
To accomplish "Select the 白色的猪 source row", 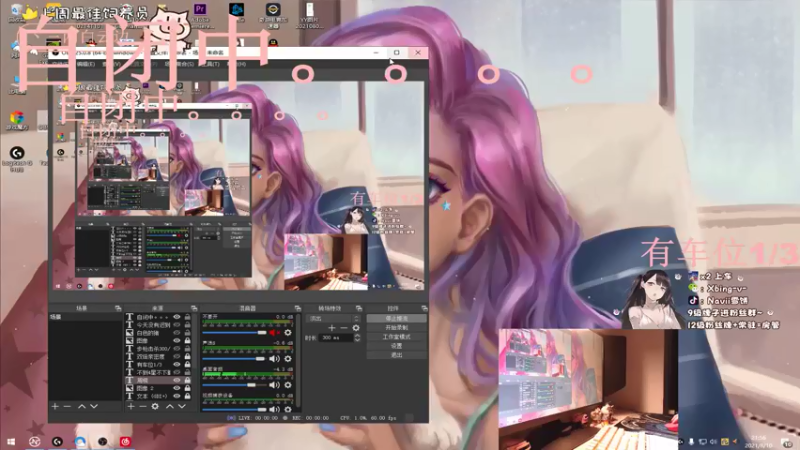I will (x=158, y=333).
